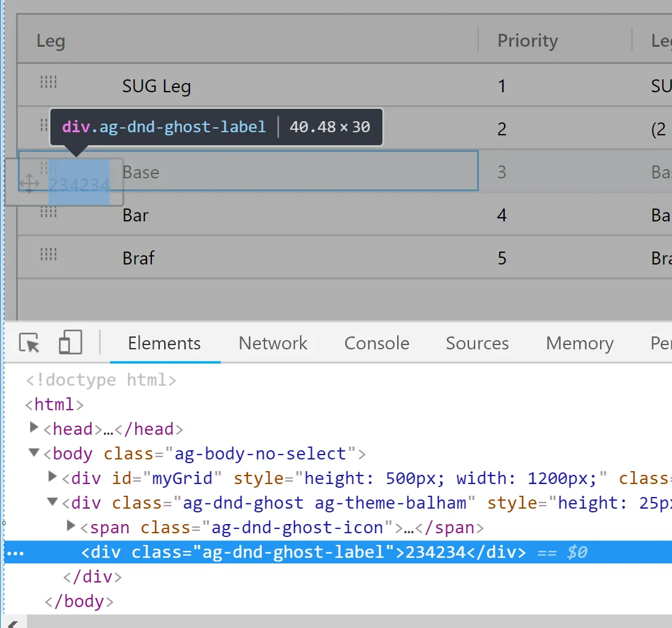This screenshot has height=628, width=672.
Task: Open the Elements tab
Action: coord(164,343)
